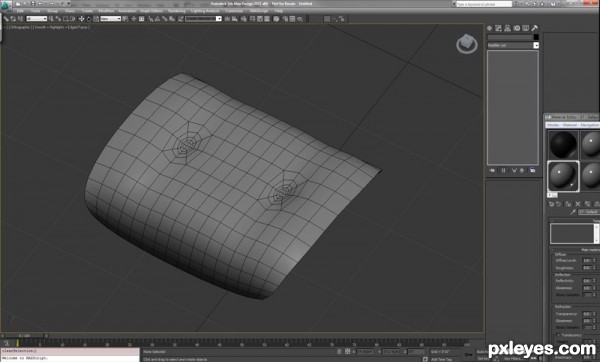Open Select by Name dialog

point(58,19)
